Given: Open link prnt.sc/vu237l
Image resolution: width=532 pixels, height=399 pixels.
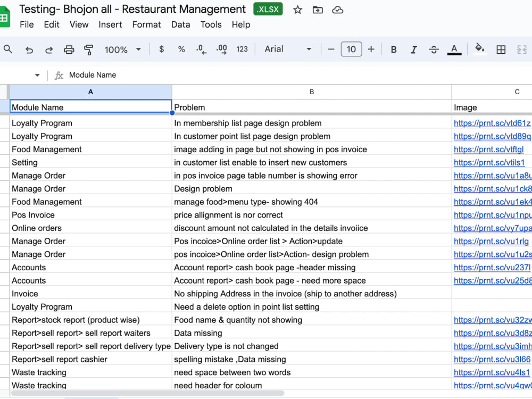Looking at the screenshot, I should pos(492,268).
